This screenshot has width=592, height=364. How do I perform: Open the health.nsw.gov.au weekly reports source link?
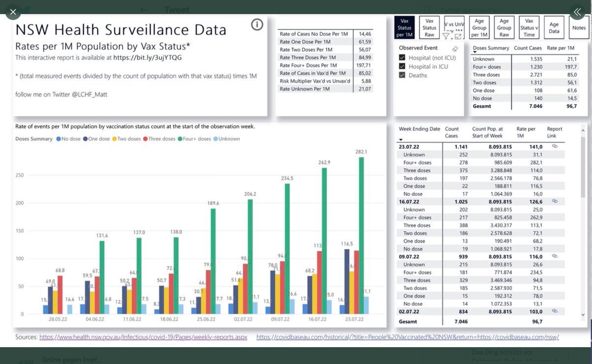[143, 337]
